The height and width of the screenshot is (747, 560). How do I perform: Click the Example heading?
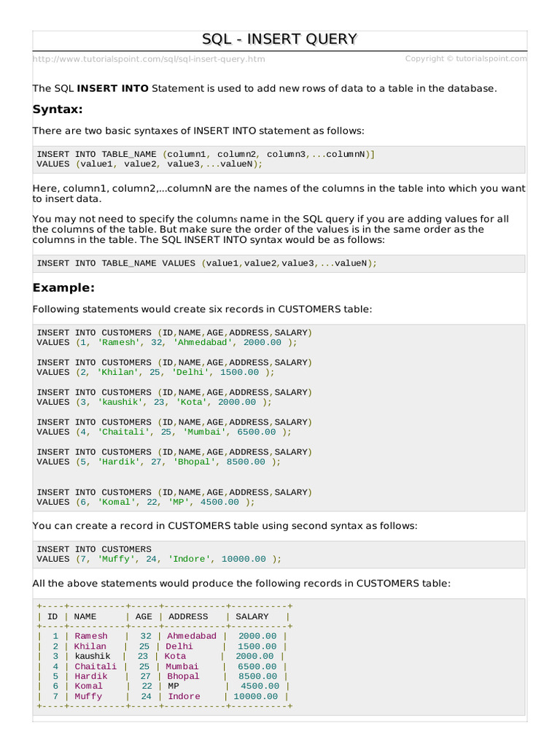pyautogui.click(x=63, y=287)
